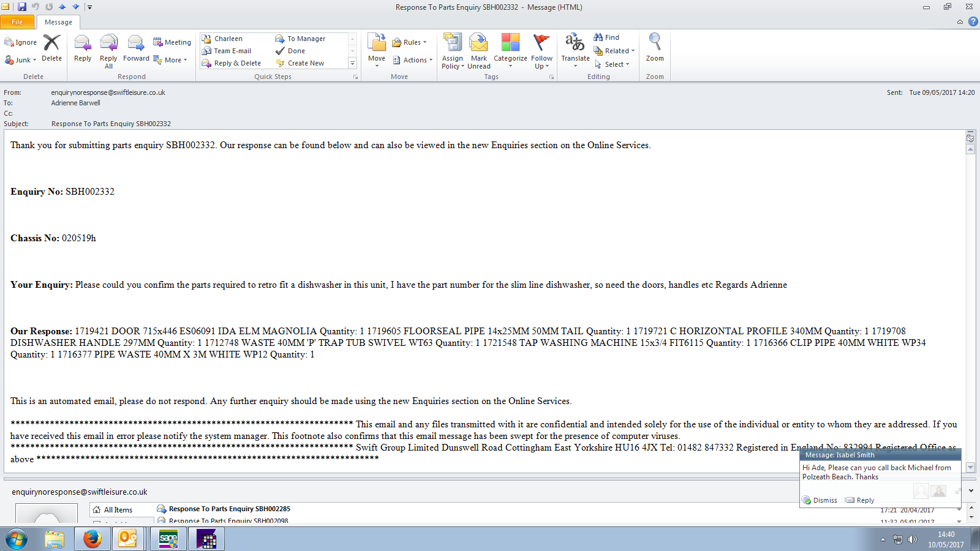This screenshot has width=980, height=551.
Task: Run the To Manager quick step
Action: click(300, 39)
